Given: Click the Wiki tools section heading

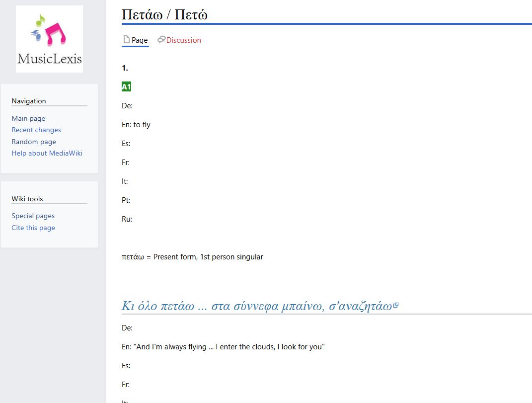Looking at the screenshot, I should [26, 199].
